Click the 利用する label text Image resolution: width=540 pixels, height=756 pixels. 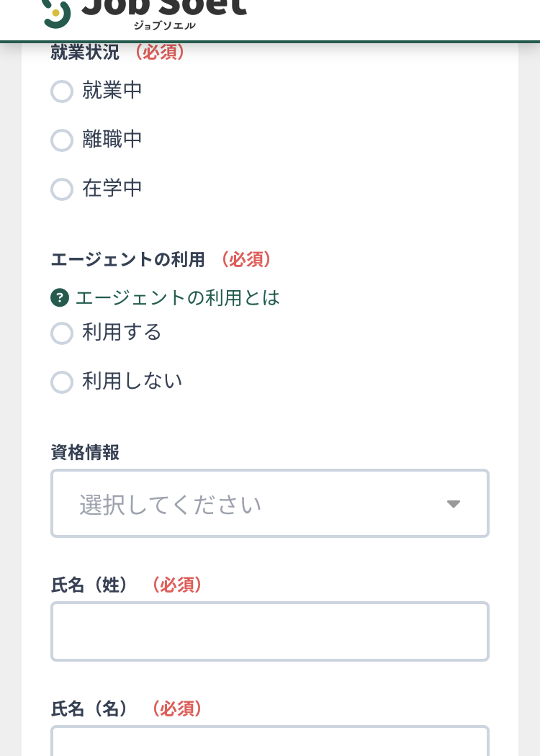click(x=122, y=333)
